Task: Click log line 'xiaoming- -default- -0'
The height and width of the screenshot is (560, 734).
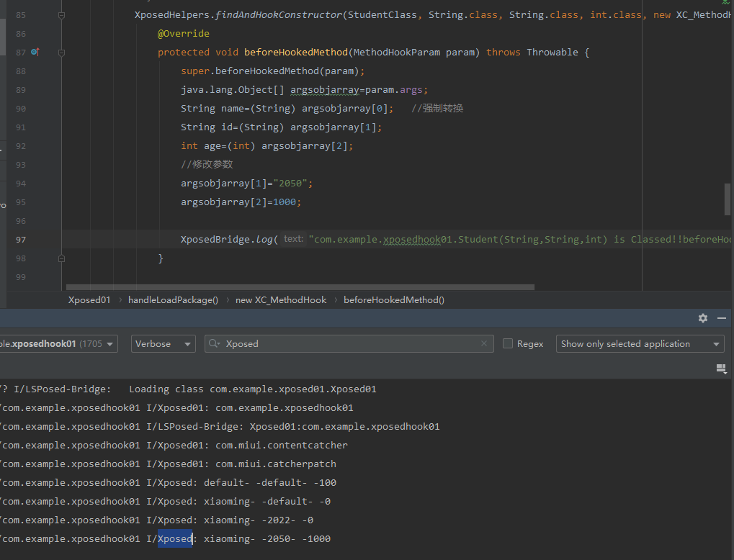Action: 267,502
